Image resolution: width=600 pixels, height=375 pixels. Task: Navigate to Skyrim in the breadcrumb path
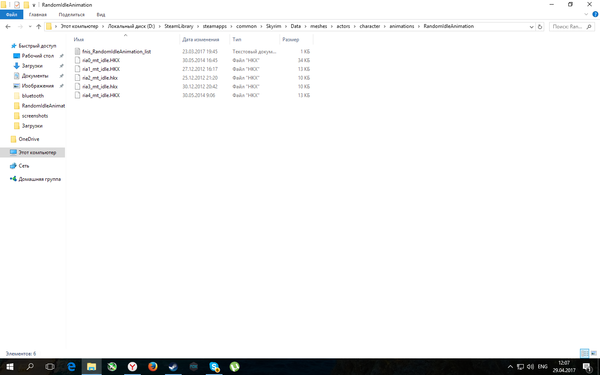click(x=274, y=26)
